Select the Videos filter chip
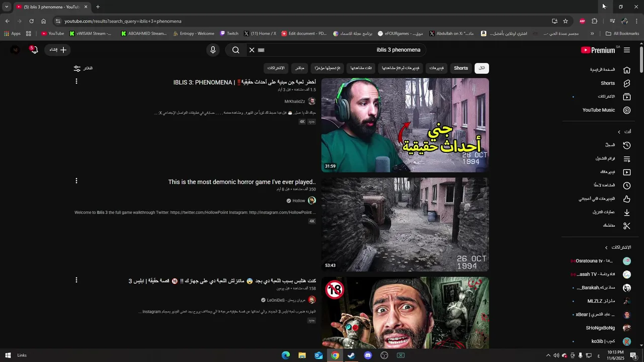The image size is (644, 362). [436, 68]
